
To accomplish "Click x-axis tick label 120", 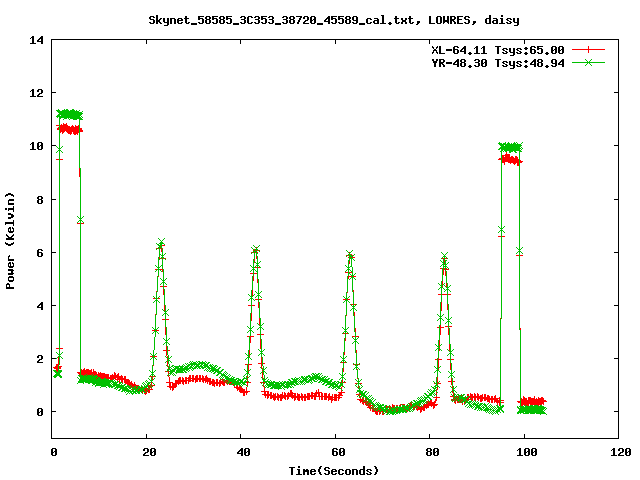I will tap(621, 452).
